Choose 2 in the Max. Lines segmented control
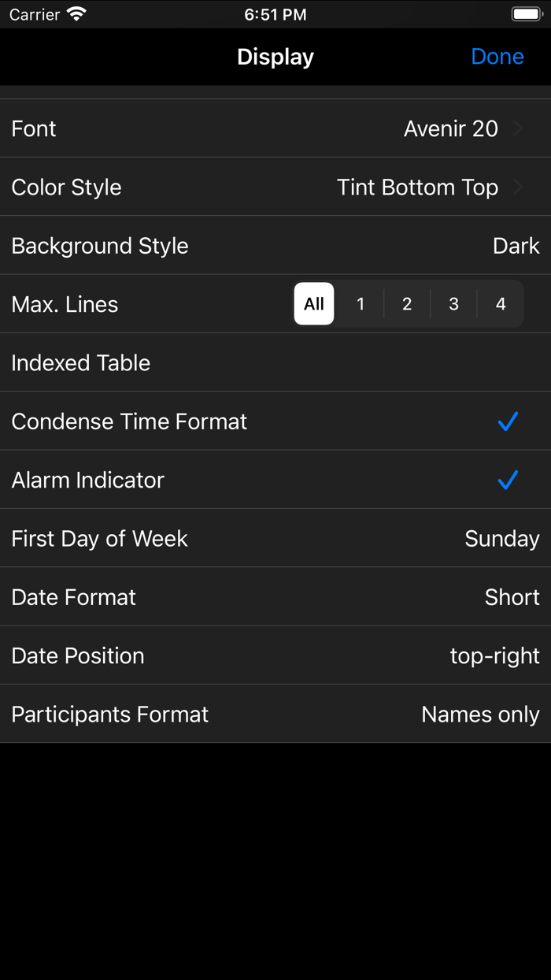The height and width of the screenshot is (980, 551). tap(407, 303)
